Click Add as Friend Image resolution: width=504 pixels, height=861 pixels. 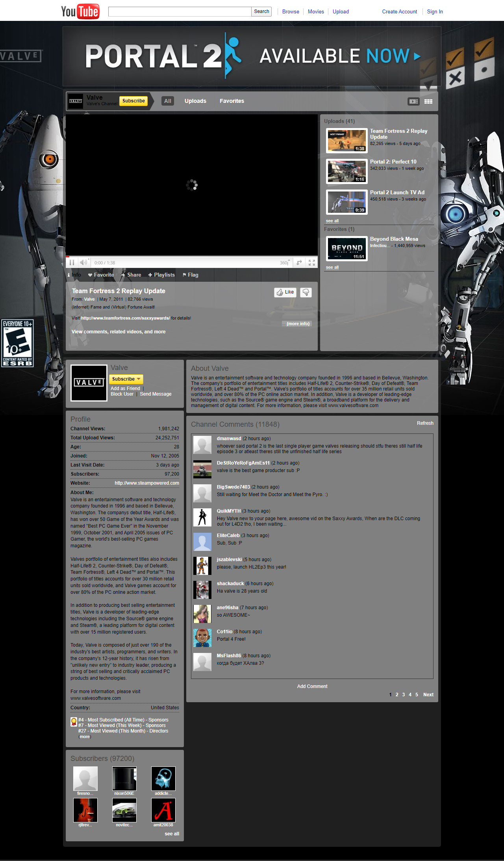125,389
